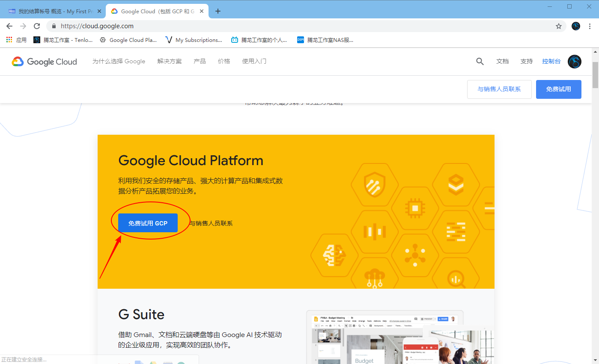Click the browser forward arrow

click(x=23, y=26)
